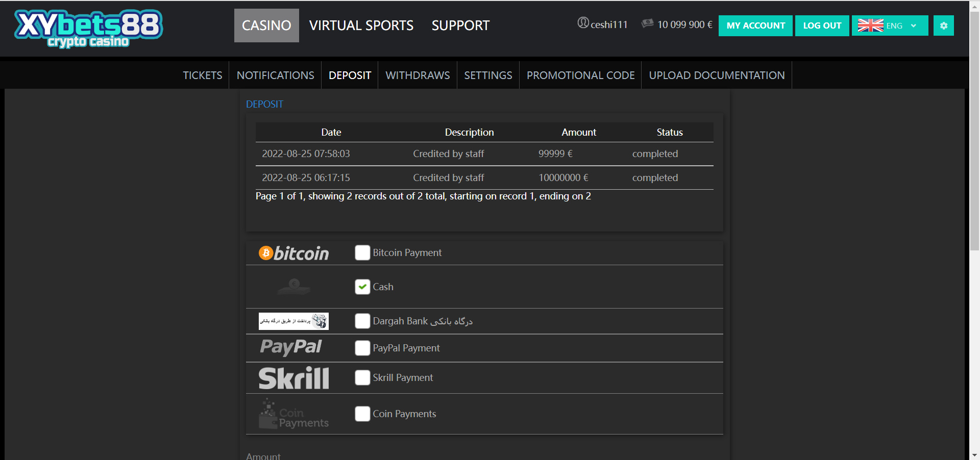This screenshot has height=460, width=980.
Task: Go to VIRTUAL SPORTS menu
Action: (361, 25)
